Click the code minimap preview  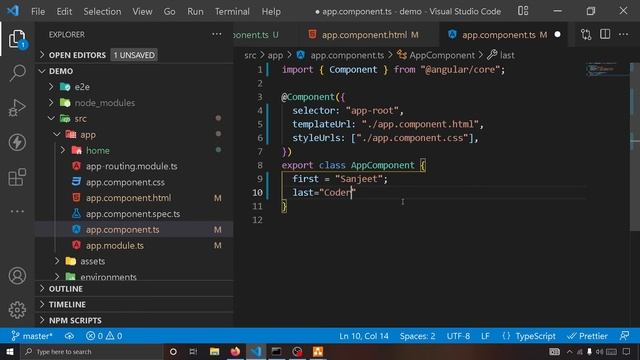tap(607, 69)
